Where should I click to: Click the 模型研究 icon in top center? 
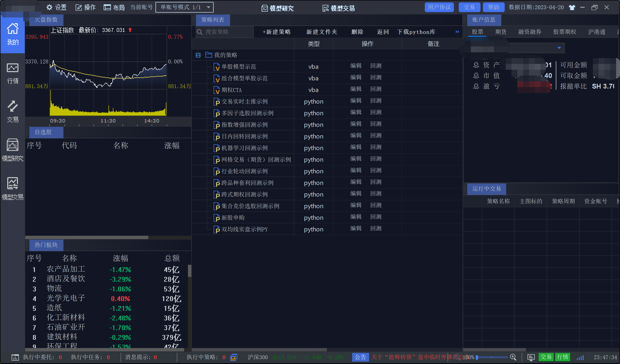tap(264, 8)
